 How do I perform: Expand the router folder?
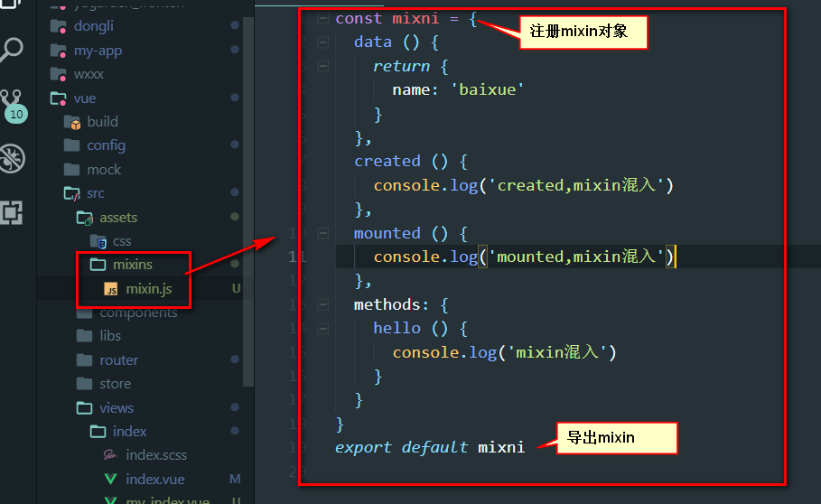coord(119,360)
